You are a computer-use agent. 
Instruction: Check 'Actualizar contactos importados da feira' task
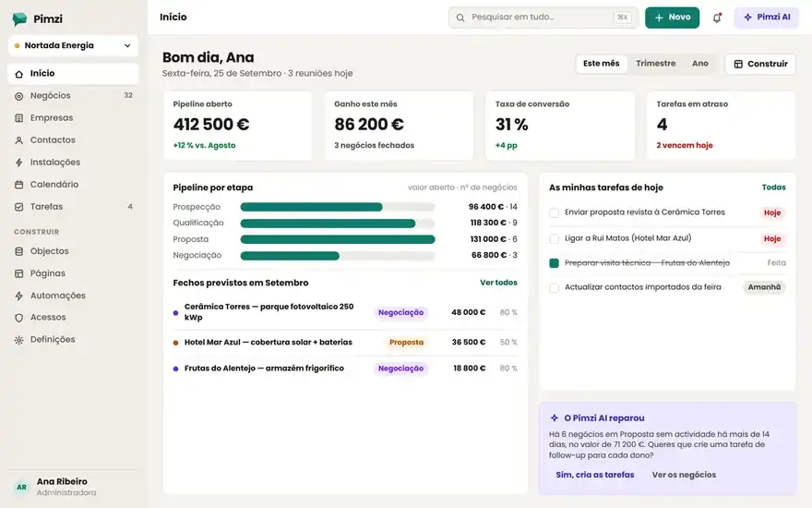pos(555,287)
